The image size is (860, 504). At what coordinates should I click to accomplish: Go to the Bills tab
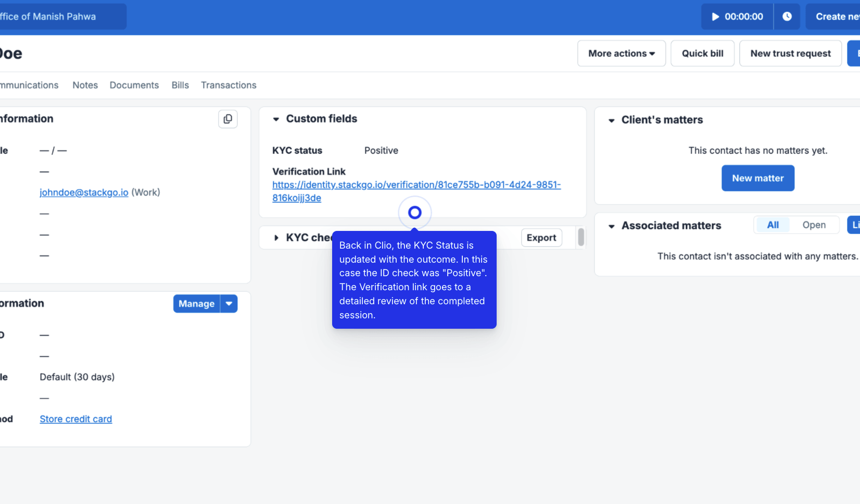[x=180, y=85]
